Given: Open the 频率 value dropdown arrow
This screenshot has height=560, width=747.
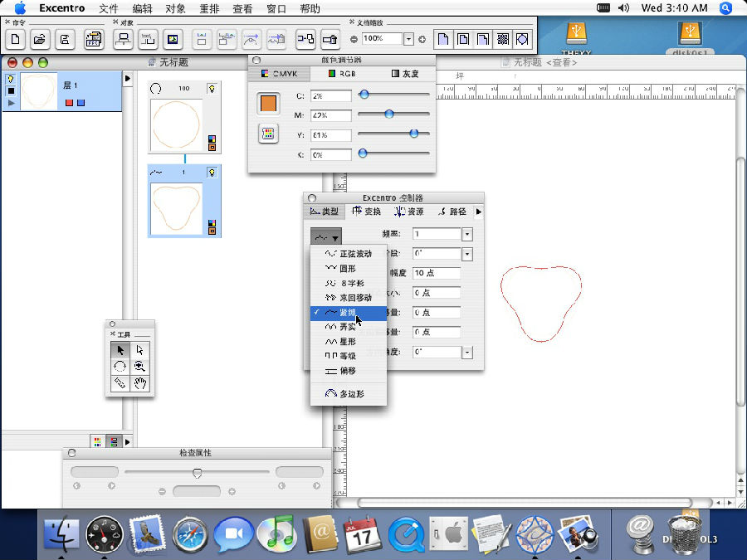Looking at the screenshot, I should 467,235.
